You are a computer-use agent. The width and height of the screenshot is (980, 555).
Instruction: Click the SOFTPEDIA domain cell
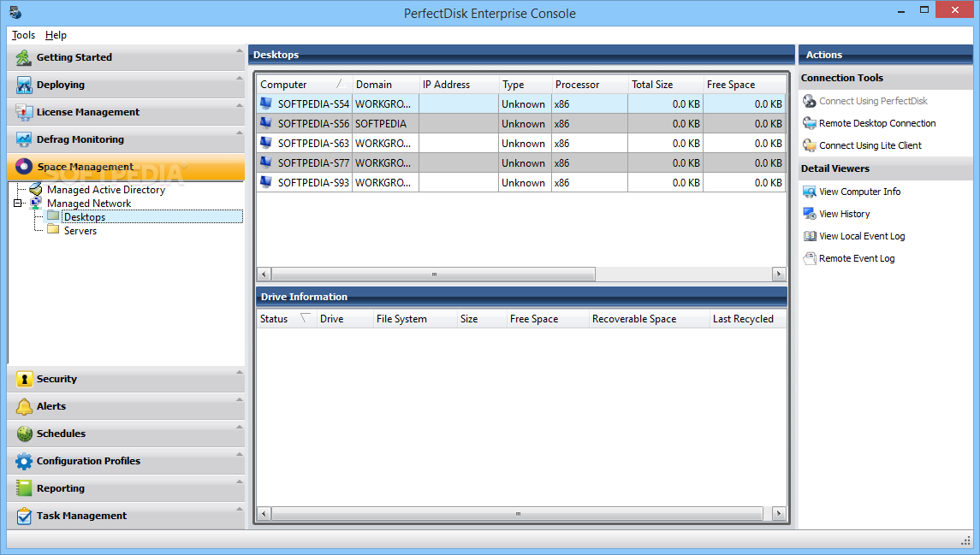(x=386, y=124)
